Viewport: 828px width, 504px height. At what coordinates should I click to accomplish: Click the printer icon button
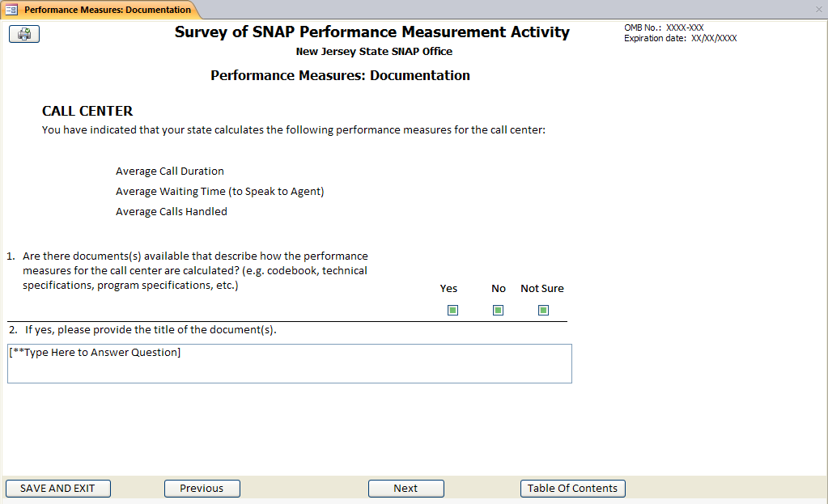pos(24,34)
